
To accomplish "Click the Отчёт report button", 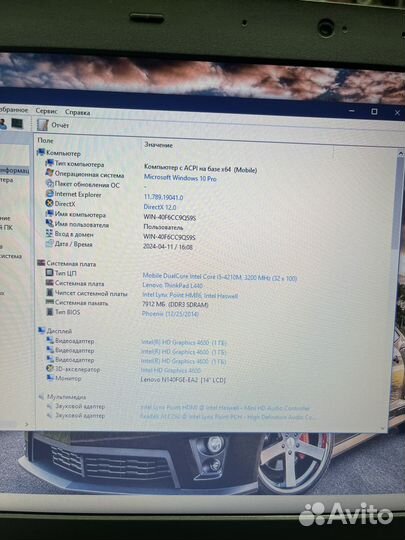I will click(60, 125).
